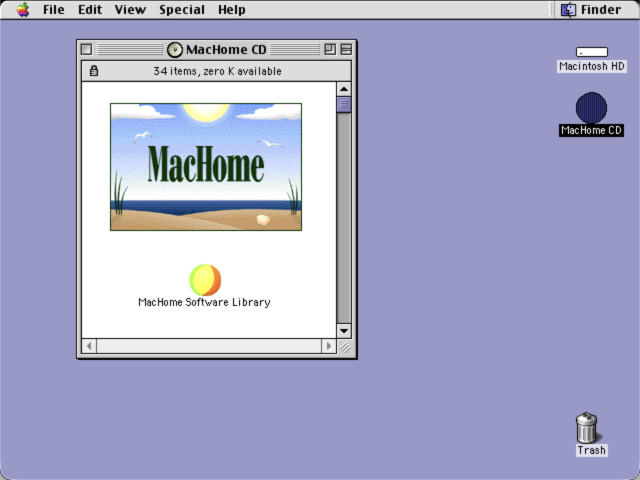Click the vertical scroll up arrow

point(344,89)
